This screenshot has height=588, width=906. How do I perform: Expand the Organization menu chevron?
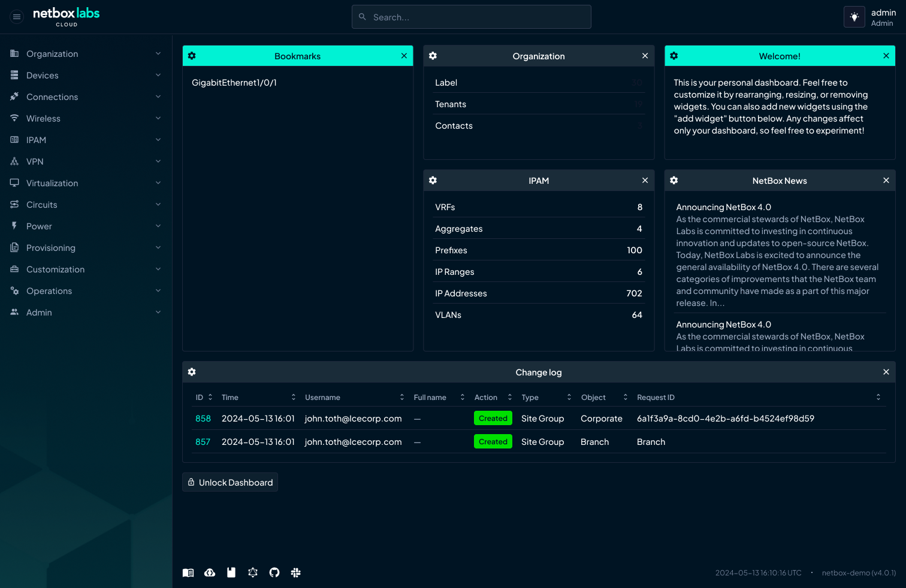[158, 53]
